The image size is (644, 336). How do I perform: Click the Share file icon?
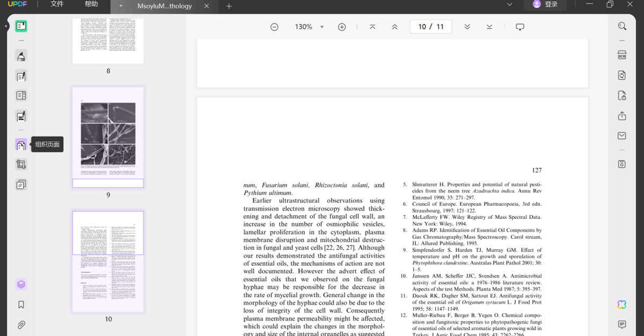pos(622,116)
